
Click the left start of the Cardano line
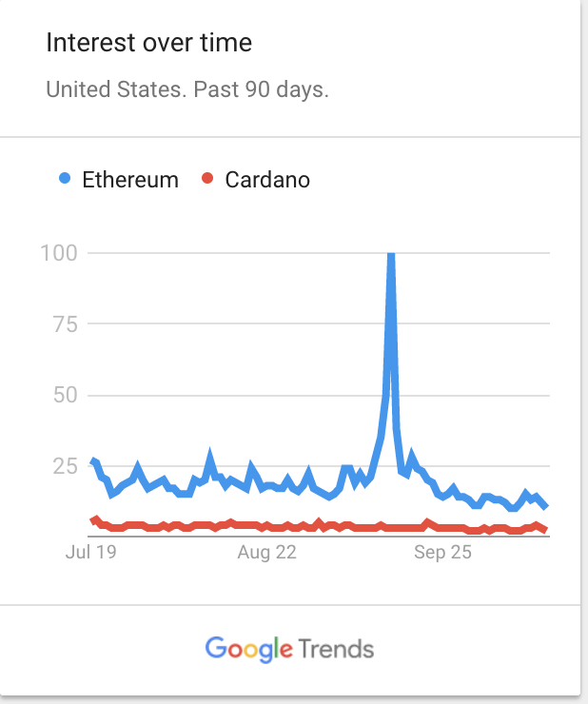pyautogui.click(x=91, y=520)
